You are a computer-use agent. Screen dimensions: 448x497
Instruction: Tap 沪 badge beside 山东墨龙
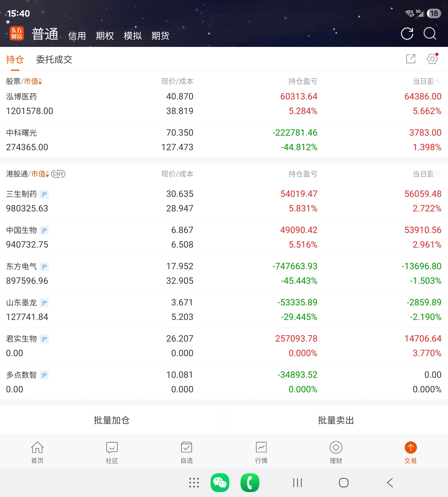(44, 303)
